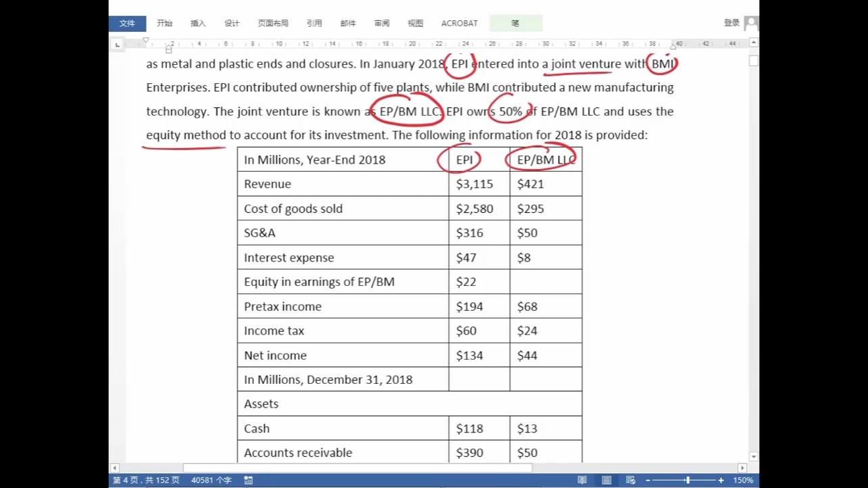The image size is (868, 488).
Task: Click the first line indent marker on ruler
Action: [x=145, y=41]
